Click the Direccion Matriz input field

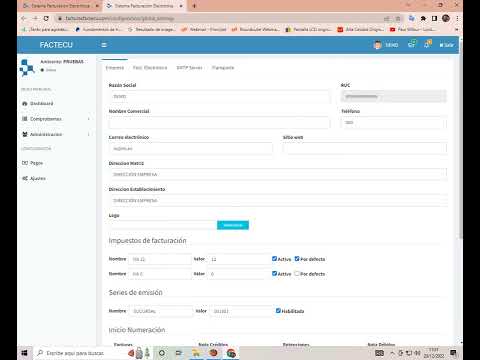pyautogui.click(x=278, y=174)
